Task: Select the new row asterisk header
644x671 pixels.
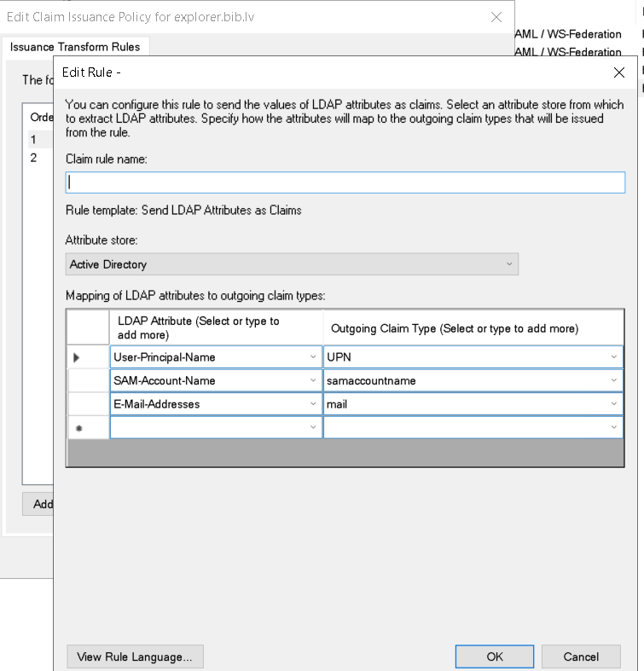Action: click(78, 428)
